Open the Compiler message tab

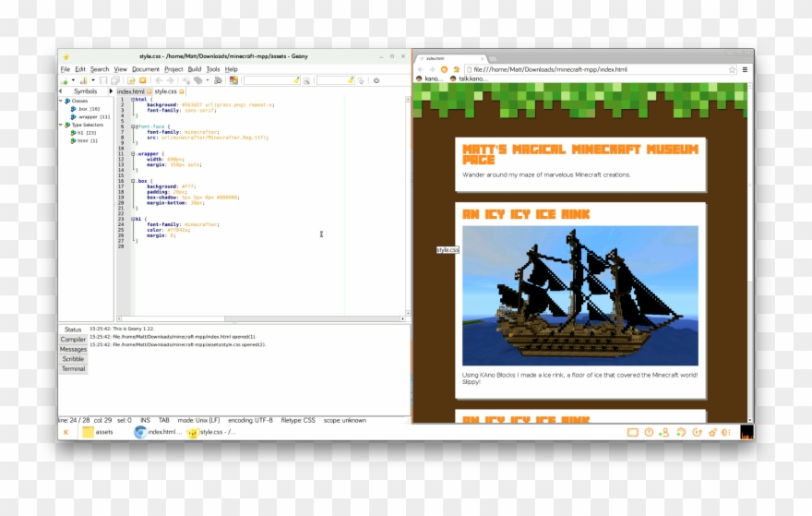[x=73, y=340]
